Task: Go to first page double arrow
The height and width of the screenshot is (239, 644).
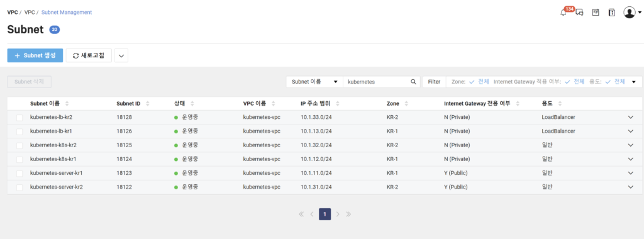Action: click(301, 214)
